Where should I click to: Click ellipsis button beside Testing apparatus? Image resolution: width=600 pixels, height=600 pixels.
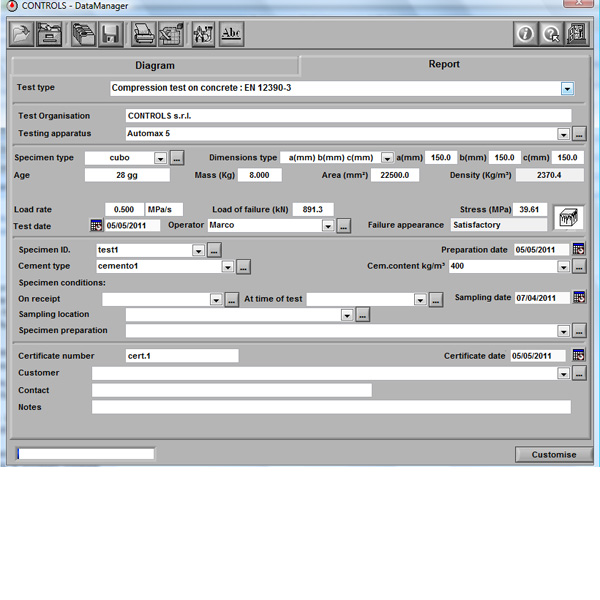579,134
